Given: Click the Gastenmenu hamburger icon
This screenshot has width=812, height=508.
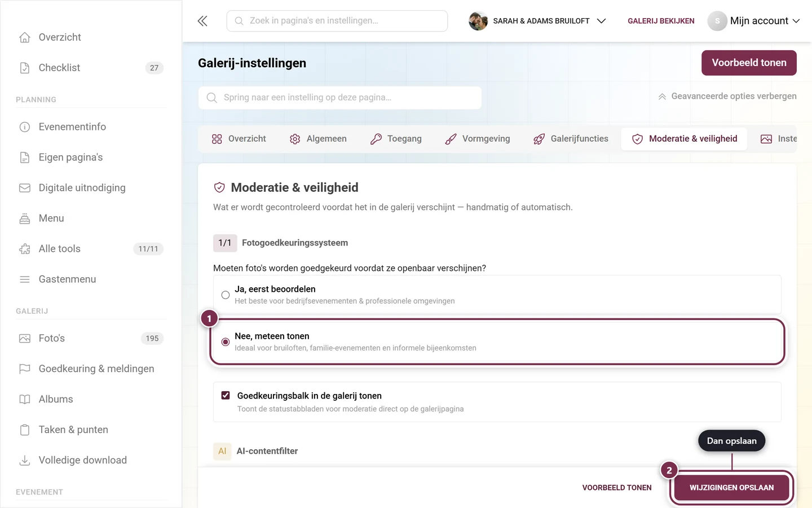Looking at the screenshot, I should point(25,279).
